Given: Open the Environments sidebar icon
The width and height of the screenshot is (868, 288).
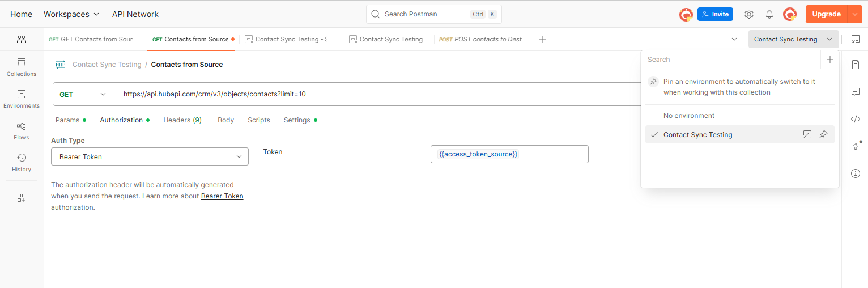Looking at the screenshot, I should pos(22,99).
